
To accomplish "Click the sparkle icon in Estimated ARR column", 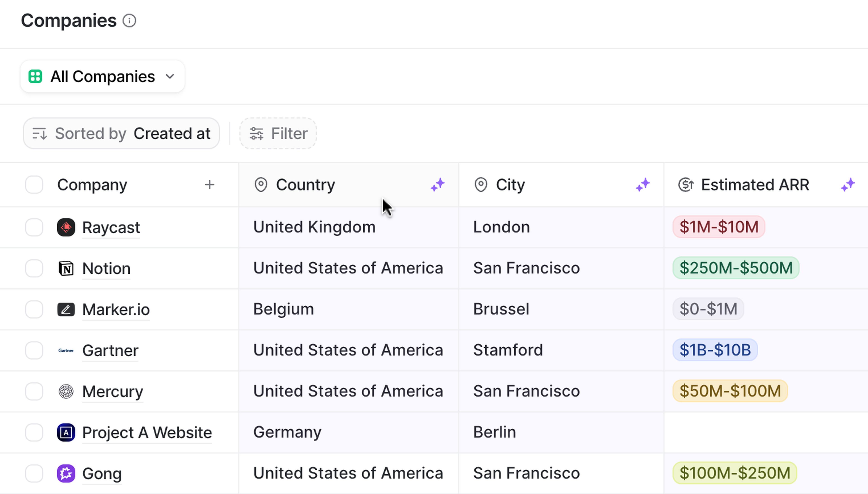I will (848, 185).
